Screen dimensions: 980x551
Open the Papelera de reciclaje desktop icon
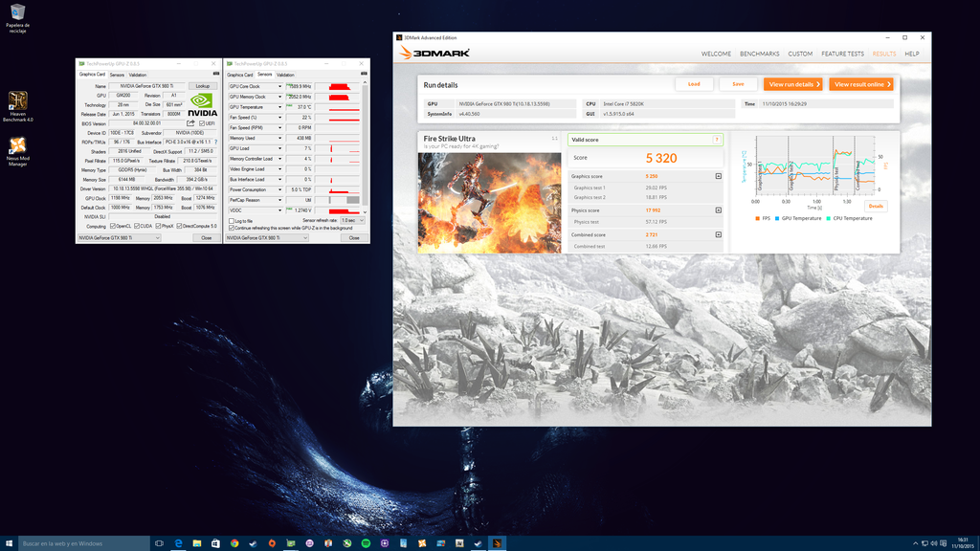[17, 17]
